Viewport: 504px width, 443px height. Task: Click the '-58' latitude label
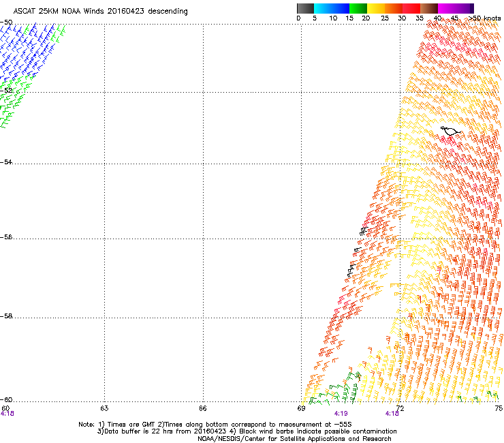(6, 316)
